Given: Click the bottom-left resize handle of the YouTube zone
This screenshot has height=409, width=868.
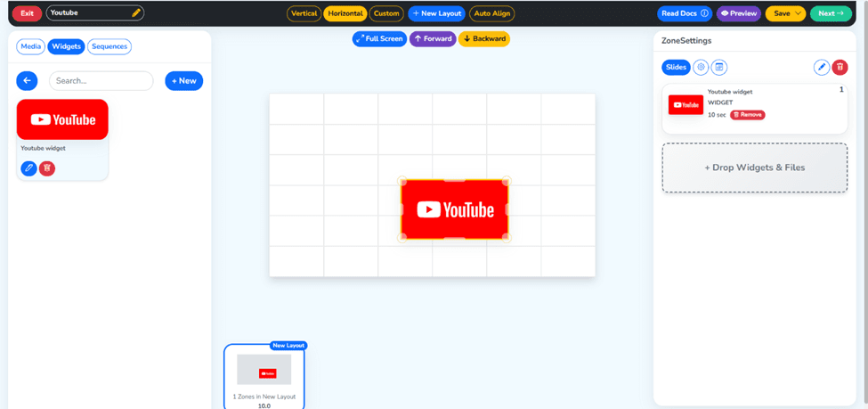Looking at the screenshot, I should pyautogui.click(x=402, y=238).
